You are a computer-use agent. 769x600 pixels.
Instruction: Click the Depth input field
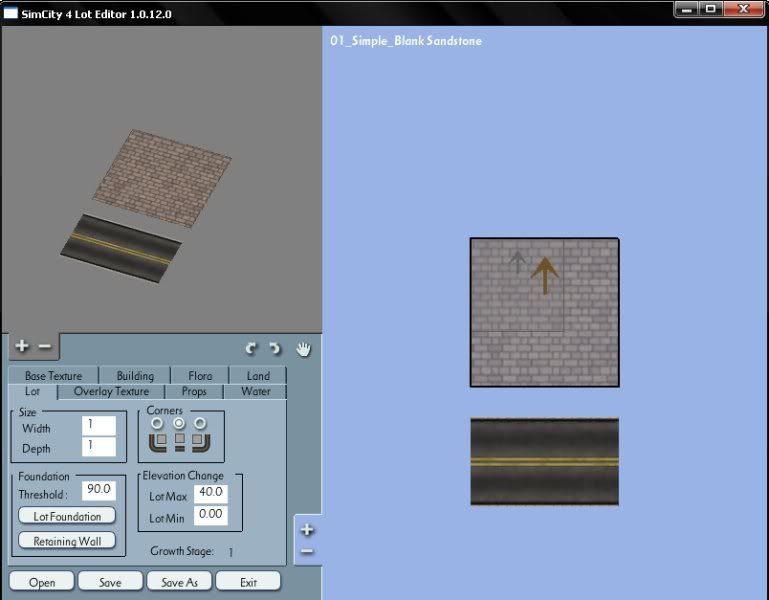(x=99, y=446)
